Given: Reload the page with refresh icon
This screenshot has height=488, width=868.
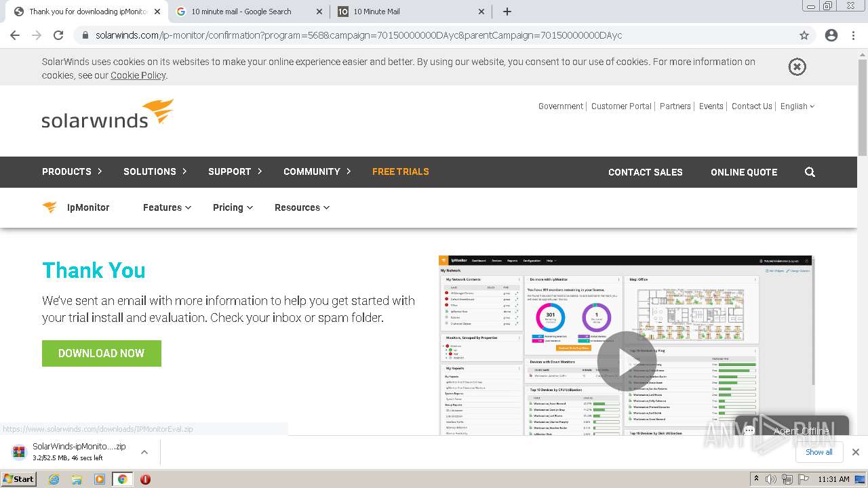Looking at the screenshot, I should coord(58,35).
